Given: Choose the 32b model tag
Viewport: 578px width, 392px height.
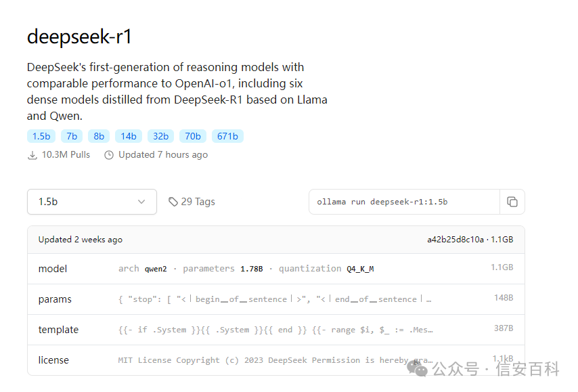Looking at the screenshot, I should pyautogui.click(x=160, y=136).
